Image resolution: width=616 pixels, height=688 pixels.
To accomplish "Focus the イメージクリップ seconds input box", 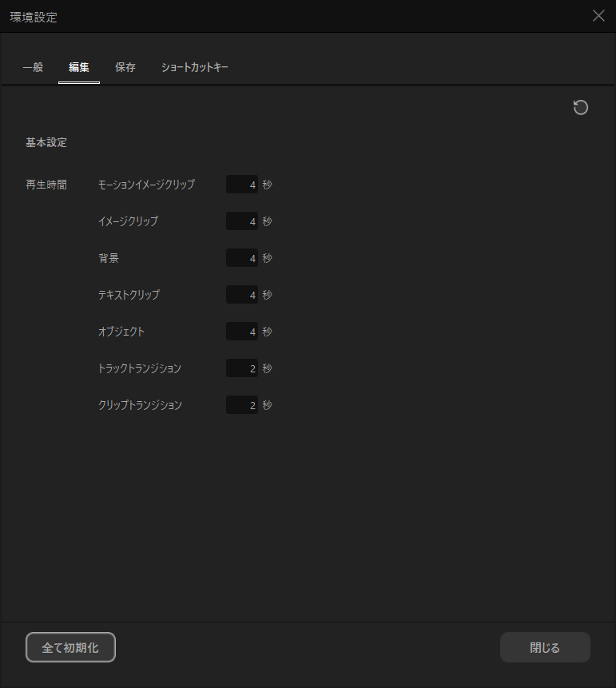I will click(242, 221).
